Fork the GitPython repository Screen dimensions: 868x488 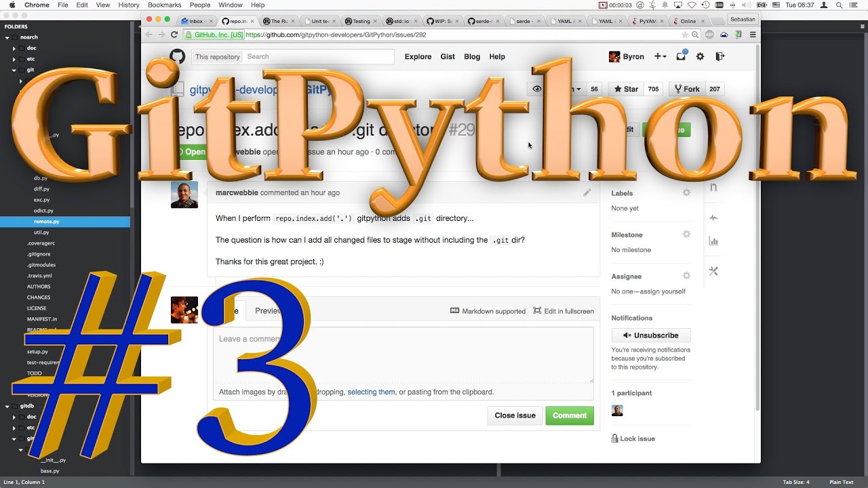[x=686, y=89]
